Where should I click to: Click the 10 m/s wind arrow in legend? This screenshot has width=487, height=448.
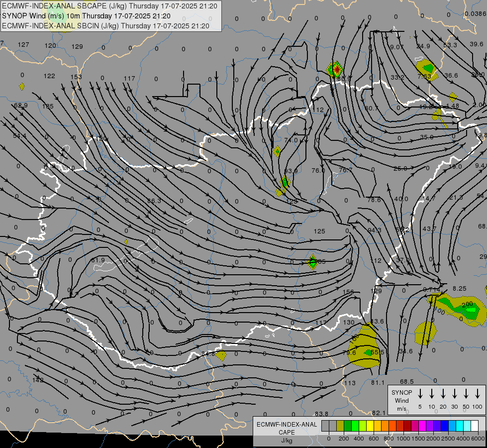click(x=432, y=393)
